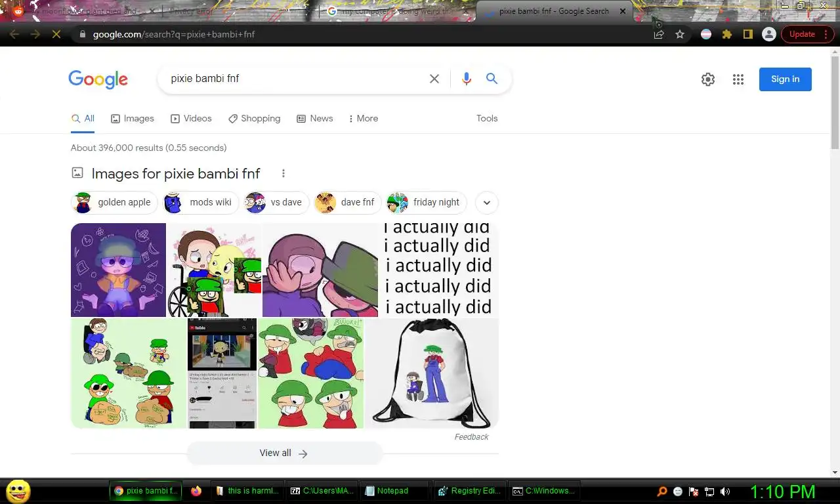Clear the search box with the X icon
This screenshot has height=504, width=840.
click(434, 79)
